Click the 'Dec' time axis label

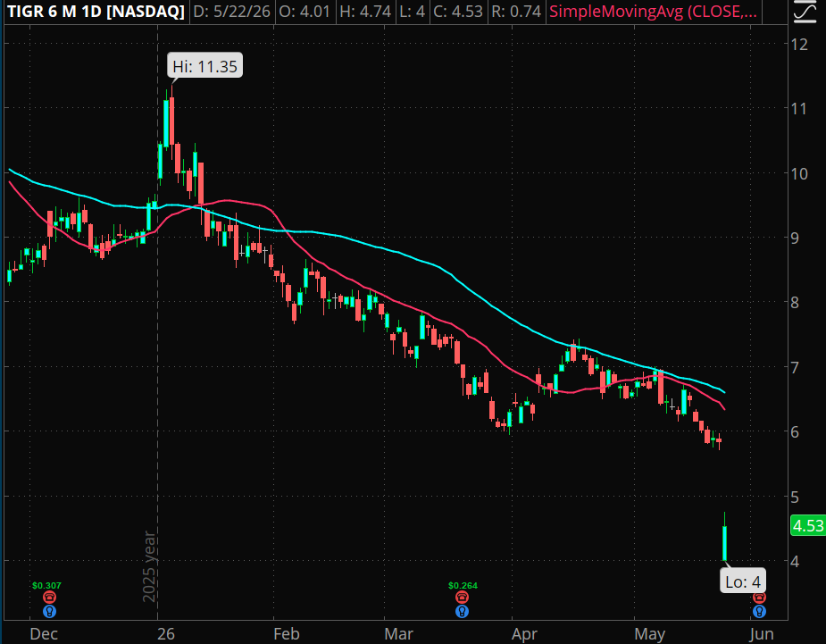pyautogui.click(x=44, y=633)
